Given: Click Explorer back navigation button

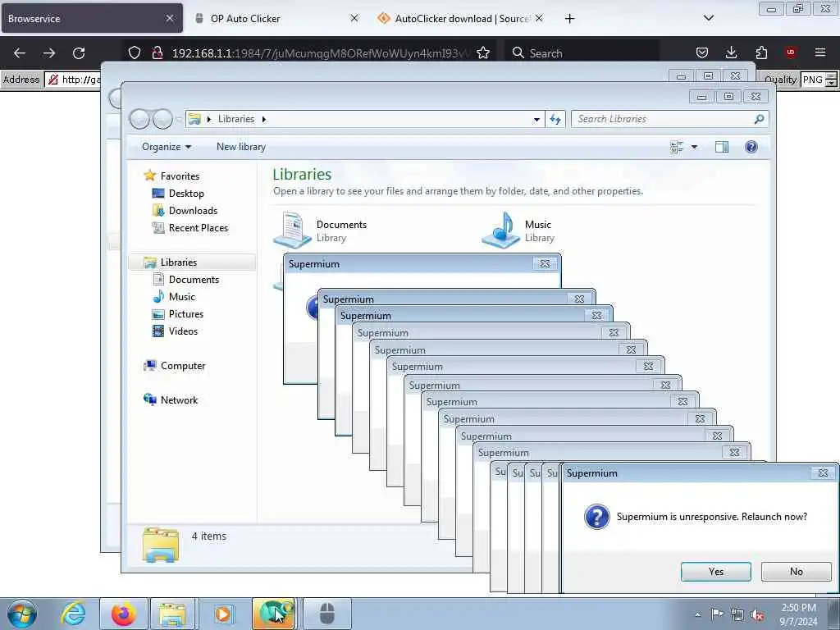Looking at the screenshot, I should (139, 119).
